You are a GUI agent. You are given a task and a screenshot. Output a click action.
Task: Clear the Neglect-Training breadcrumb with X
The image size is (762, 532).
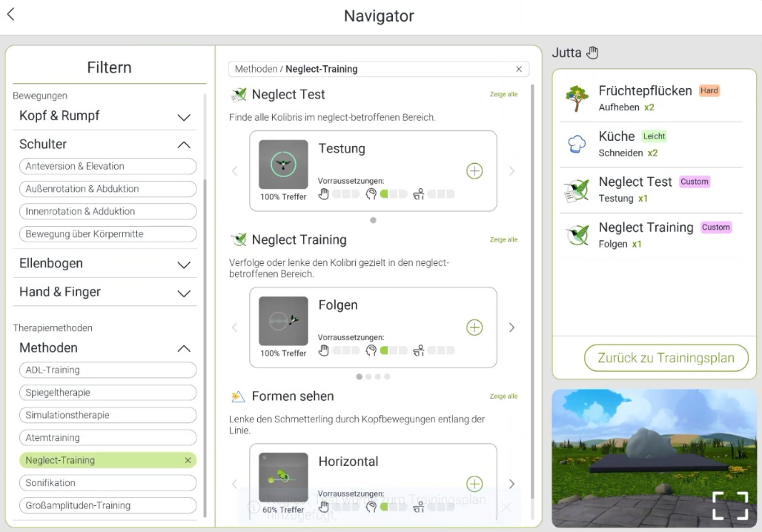click(x=519, y=69)
